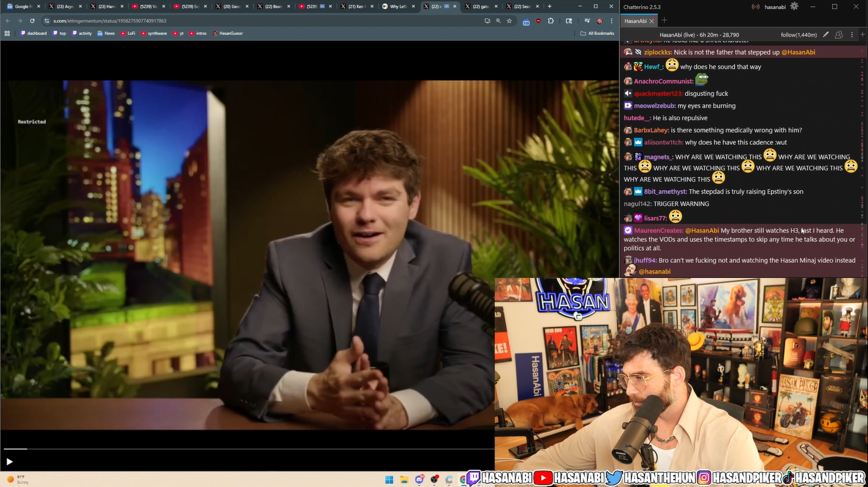Open OBS from the taskbar
Viewport: 868px width, 487px height.
(x=434, y=479)
